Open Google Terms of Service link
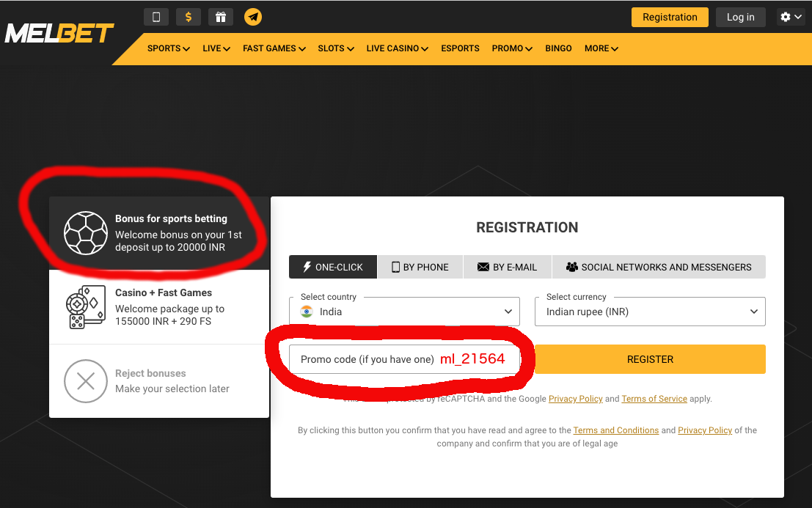 coord(654,399)
